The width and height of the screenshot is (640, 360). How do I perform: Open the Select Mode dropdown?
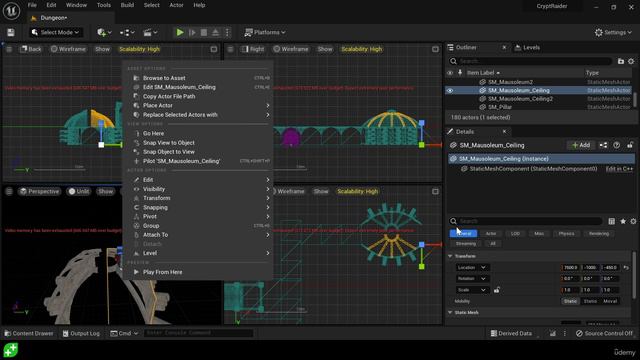[x=55, y=32]
